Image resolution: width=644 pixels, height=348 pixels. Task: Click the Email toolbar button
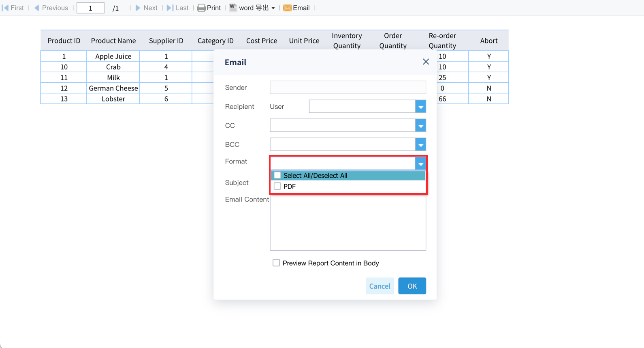coord(296,8)
